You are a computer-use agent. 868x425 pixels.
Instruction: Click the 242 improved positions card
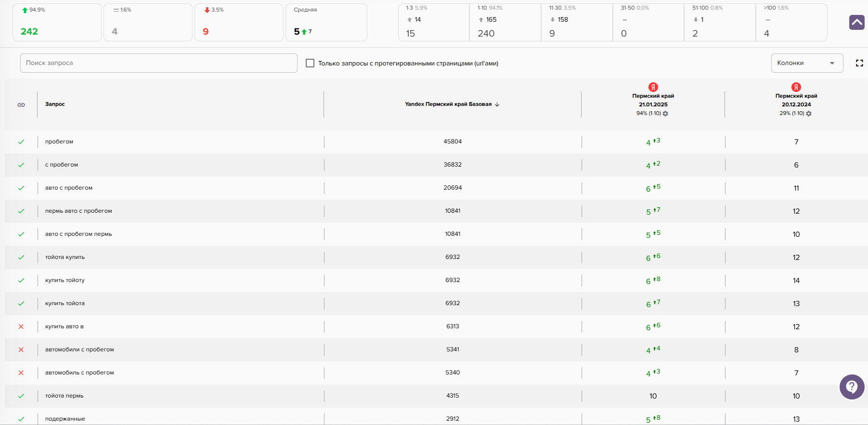pos(57,22)
